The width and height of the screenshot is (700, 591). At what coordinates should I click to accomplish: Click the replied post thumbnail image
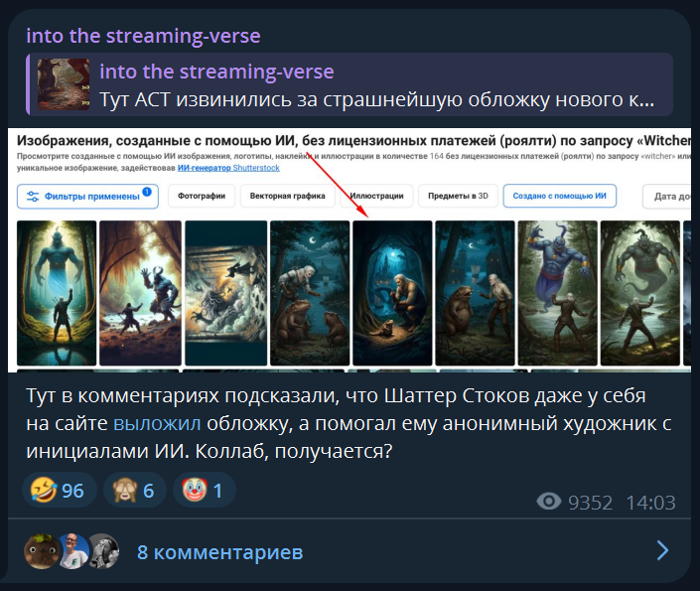tap(64, 84)
